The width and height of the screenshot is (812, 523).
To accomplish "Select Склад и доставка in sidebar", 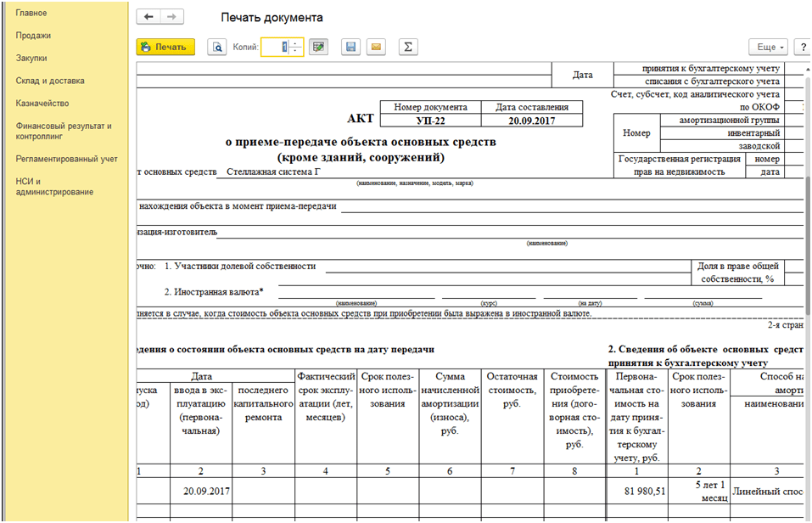I will (x=50, y=81).
